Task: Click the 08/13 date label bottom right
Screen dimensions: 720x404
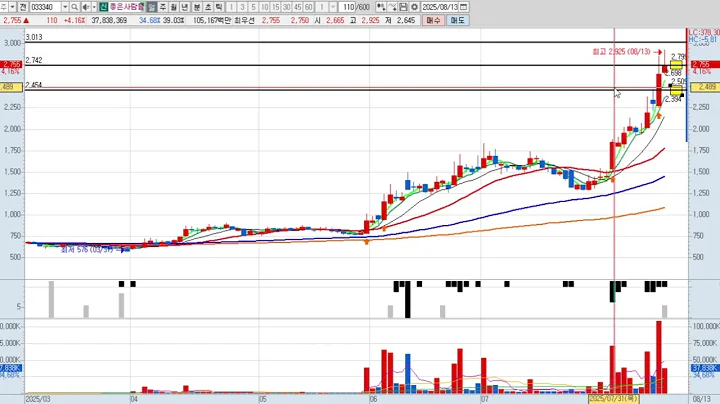Action: point(701,399)
